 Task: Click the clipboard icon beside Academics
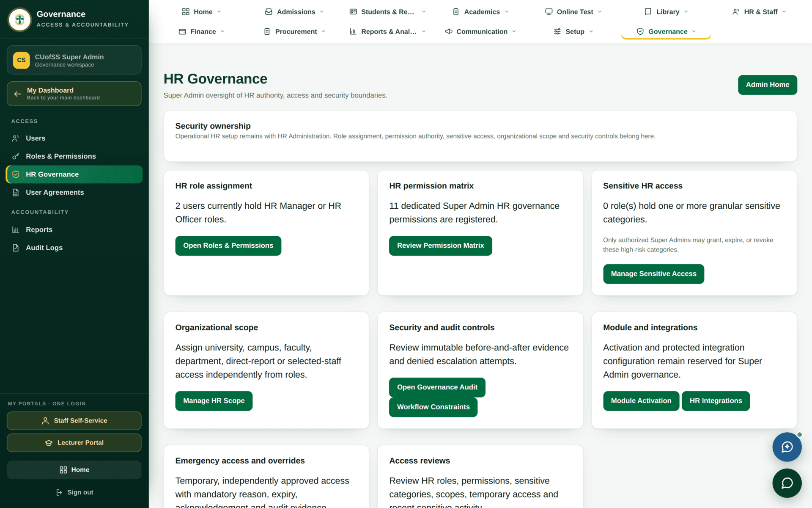tap(456, 12)
